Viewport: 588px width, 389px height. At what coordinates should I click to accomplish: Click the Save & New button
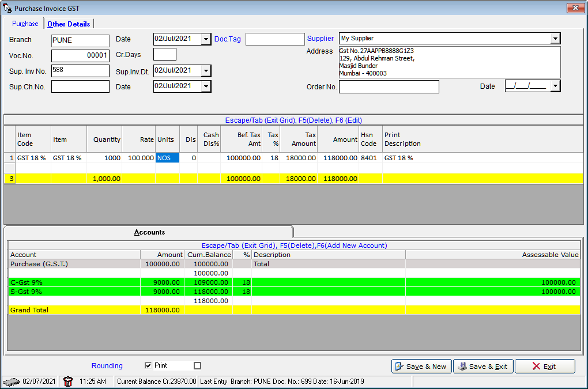pos(421,367)
